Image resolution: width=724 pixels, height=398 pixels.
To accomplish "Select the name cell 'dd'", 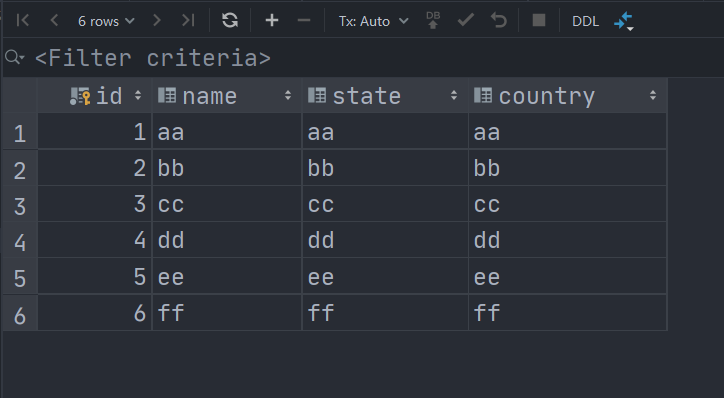I will click(x=227, y=240).
